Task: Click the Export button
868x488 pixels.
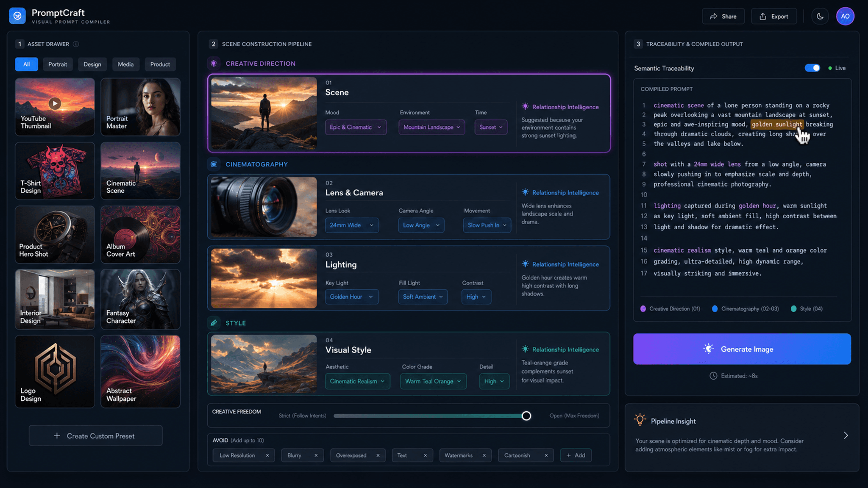Action: 774,17
